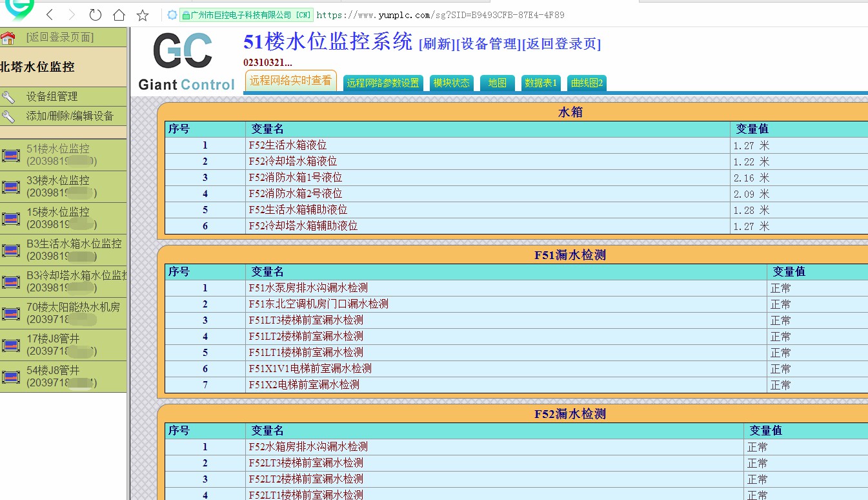Show the 曲线图2 tab

coord(587,83)
